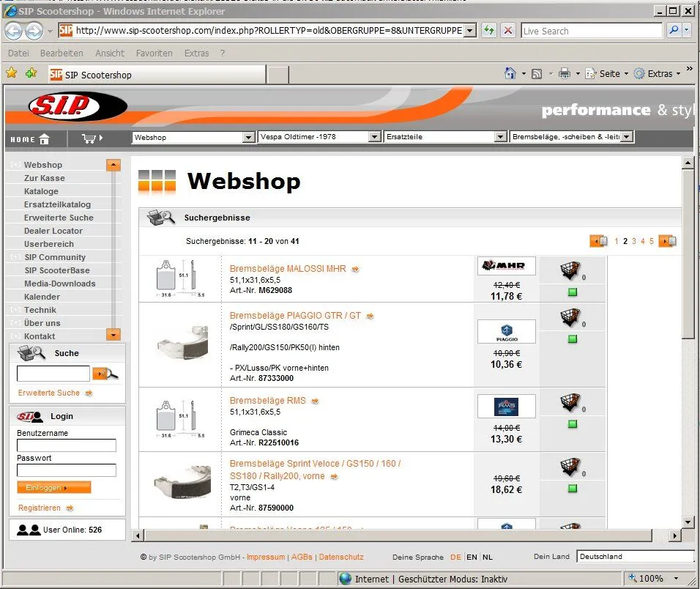Go to next results page arrow

coord(666,241)
